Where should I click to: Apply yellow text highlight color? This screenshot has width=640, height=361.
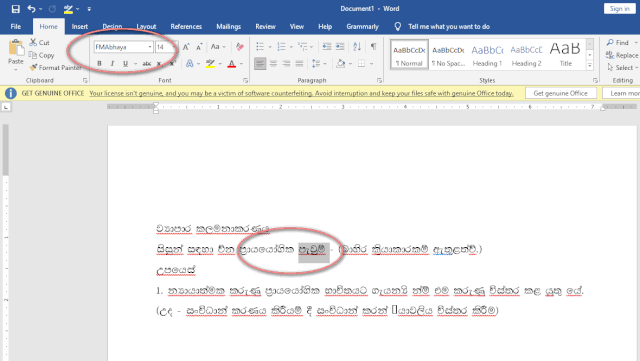tap(210, 64)
